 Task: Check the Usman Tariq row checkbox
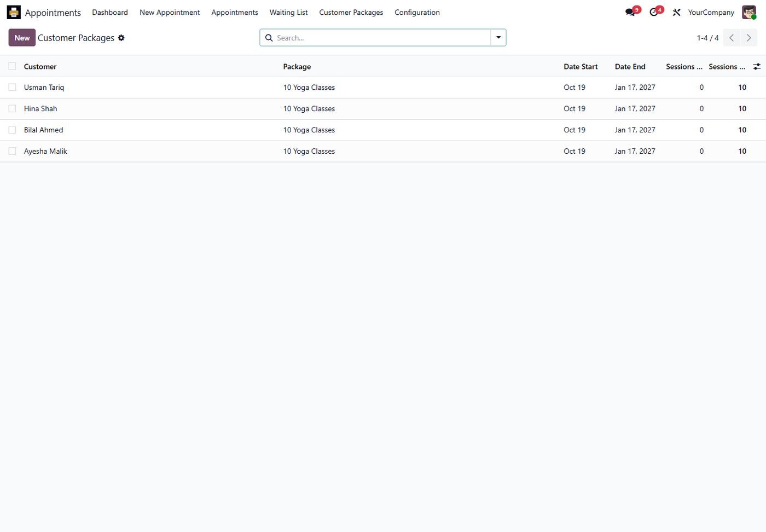pyautogui.click(x=12, y=87)
